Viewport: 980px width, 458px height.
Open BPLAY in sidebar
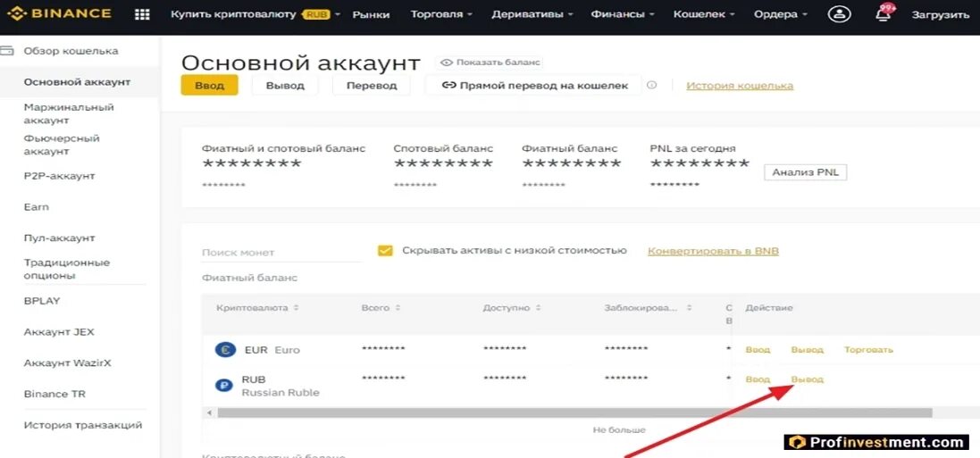coord(42,301)
